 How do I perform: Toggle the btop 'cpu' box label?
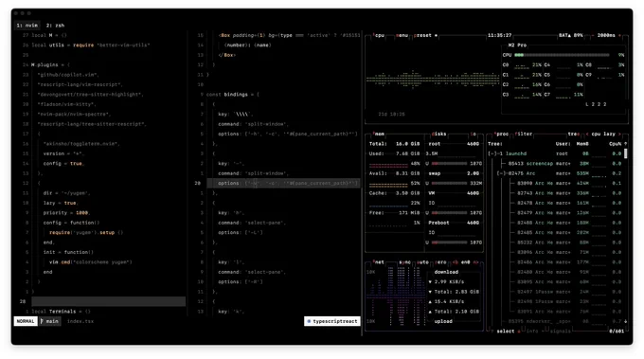[379, 35]
